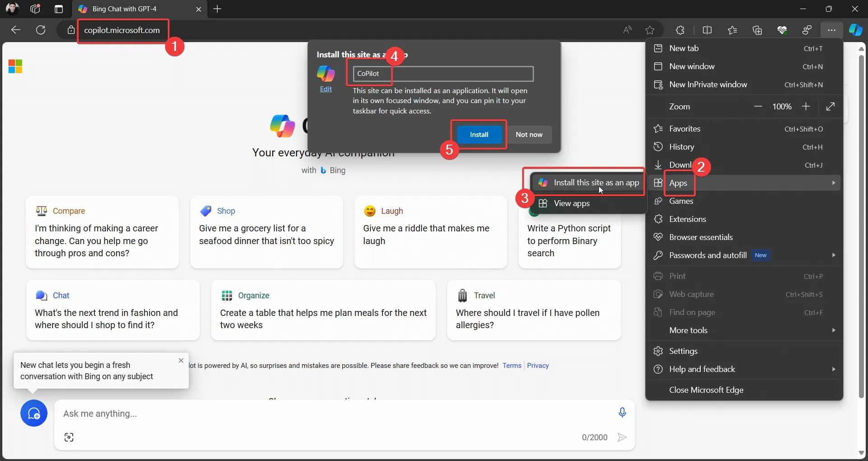Open the Privacy link
The height and width of the screenshot is (461, 868).
(x=538, y=365)
